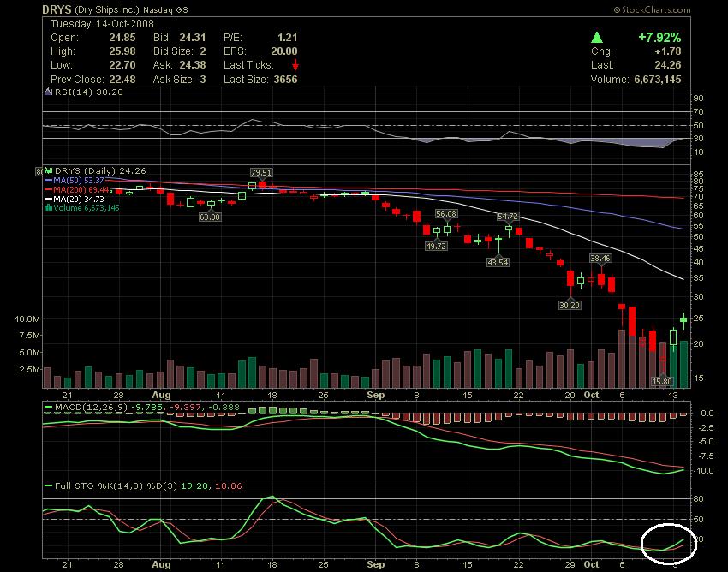The width and height of the screenshot is (728, 572).
Task: Click the EPS value 20.00
Action: pyautogui.click(x=284, y=51)
